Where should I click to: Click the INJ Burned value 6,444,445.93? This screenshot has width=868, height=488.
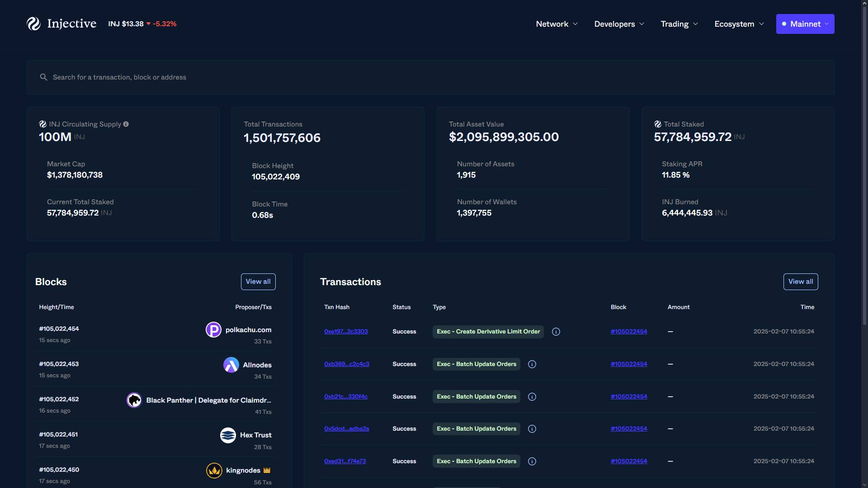(x=687, y=213)
